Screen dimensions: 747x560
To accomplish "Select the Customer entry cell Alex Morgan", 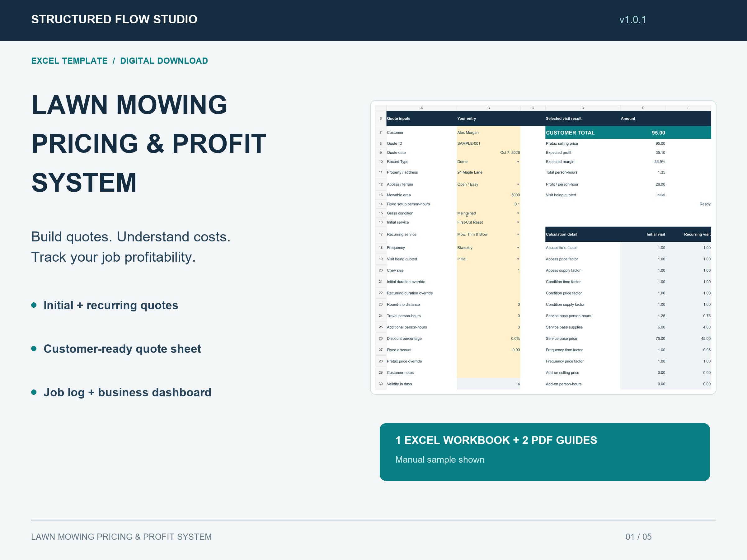I will point(488,132).
